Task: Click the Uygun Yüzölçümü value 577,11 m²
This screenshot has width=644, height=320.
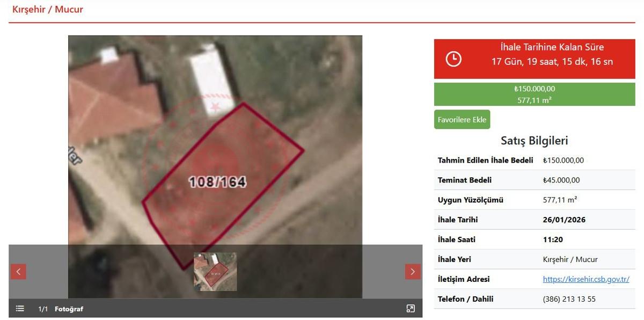Action: click(x=560, y=200)
